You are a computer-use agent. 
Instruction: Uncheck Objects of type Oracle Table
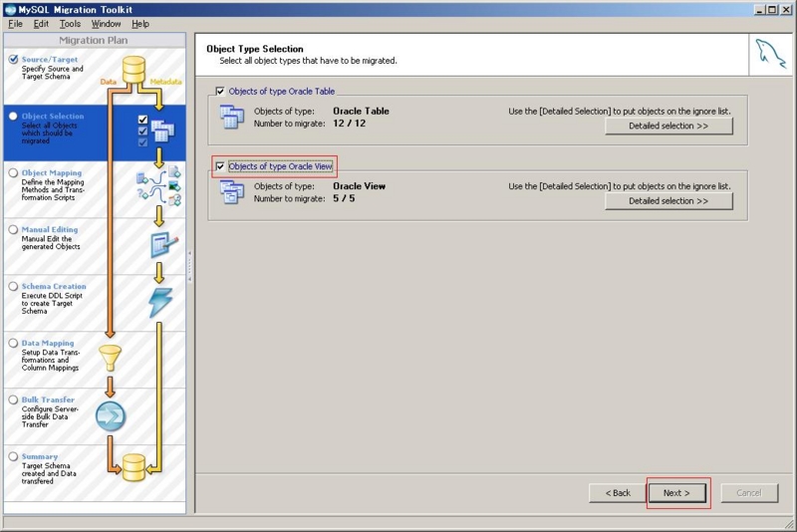[220, 92]
